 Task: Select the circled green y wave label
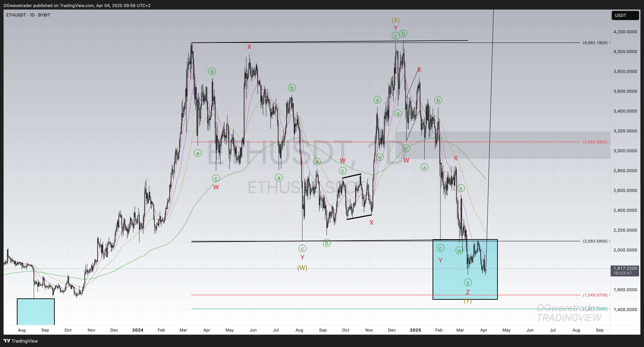click(x=468, y=282)
